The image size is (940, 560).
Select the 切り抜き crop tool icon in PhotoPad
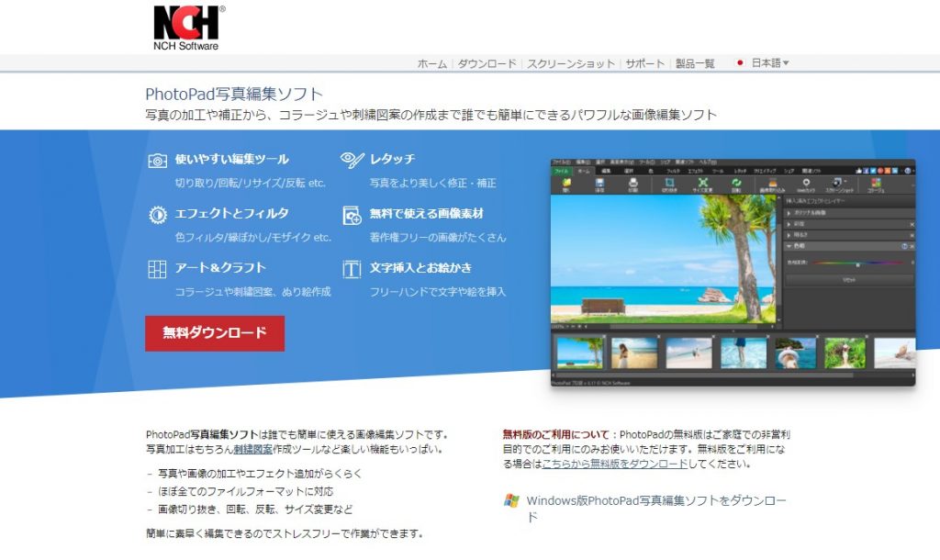click(x=669, y=183)
